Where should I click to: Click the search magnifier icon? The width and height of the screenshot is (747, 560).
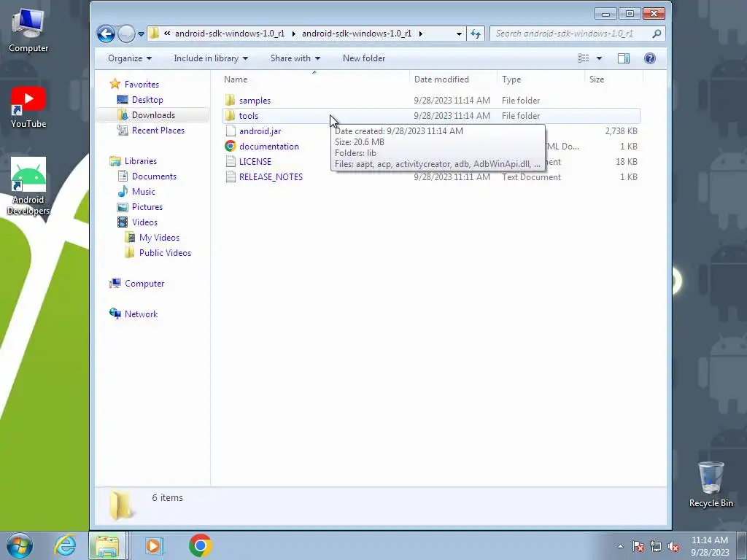pyautogui.click(x=657, y=34)
